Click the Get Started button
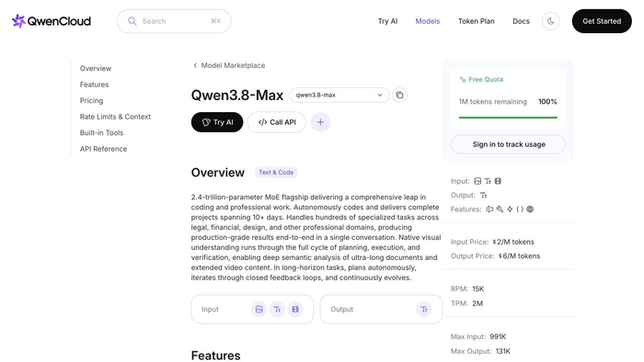Viewport: 644px width, 362px height. (602, 21)
